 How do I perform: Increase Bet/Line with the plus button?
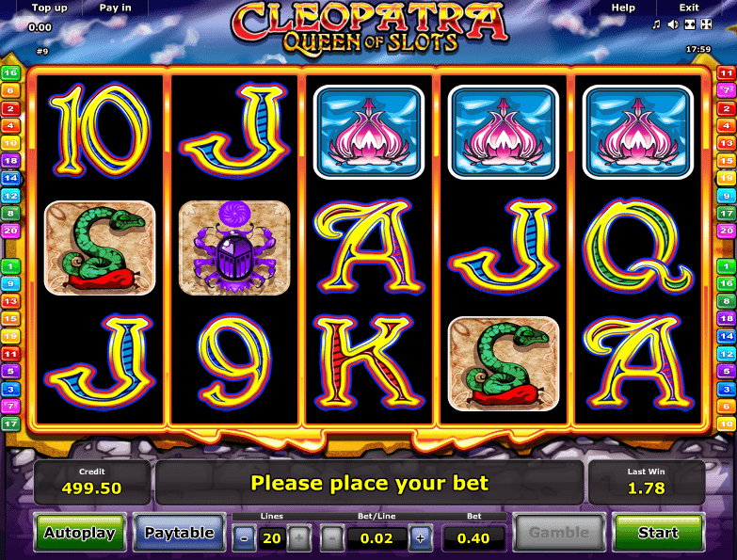(x=420, y=538)
